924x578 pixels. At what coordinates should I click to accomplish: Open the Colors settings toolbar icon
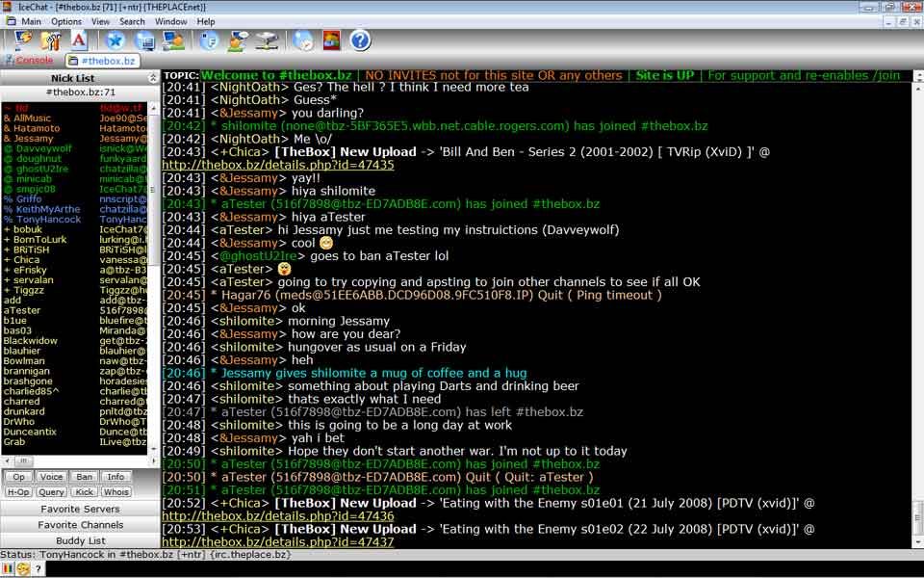pos(330,40)
